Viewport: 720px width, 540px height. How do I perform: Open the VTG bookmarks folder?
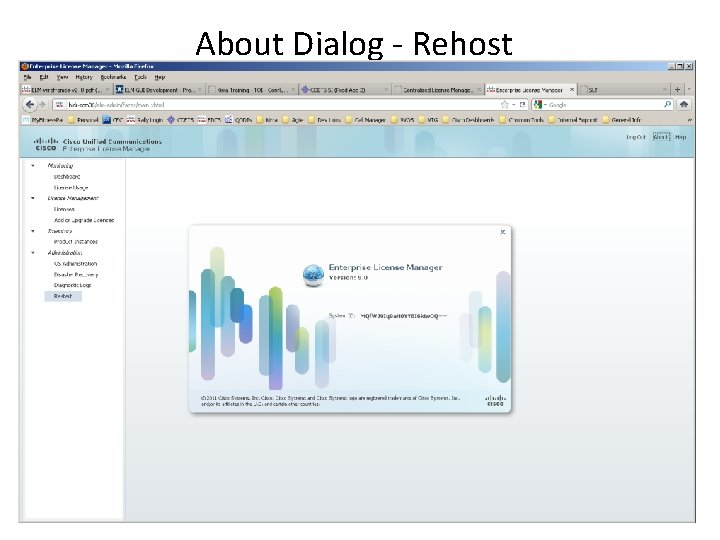tap(428, 120)
